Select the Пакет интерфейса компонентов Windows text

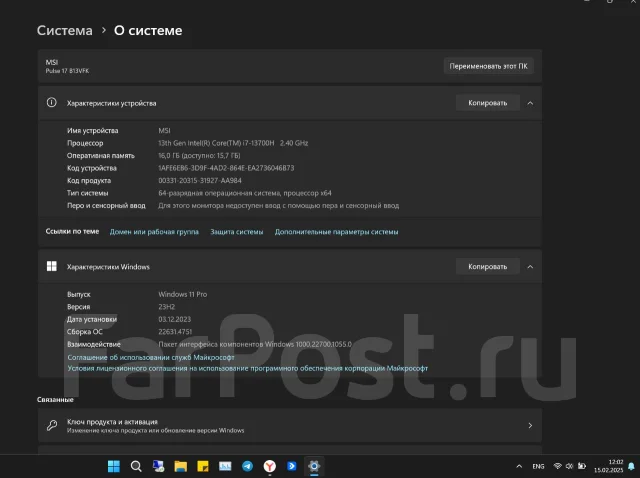pos(255,344)
